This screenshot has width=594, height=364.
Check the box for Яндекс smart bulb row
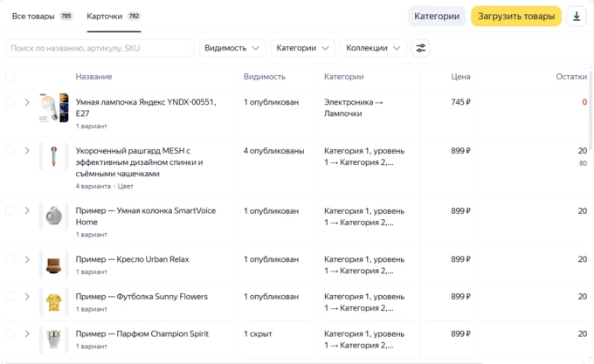10,102
